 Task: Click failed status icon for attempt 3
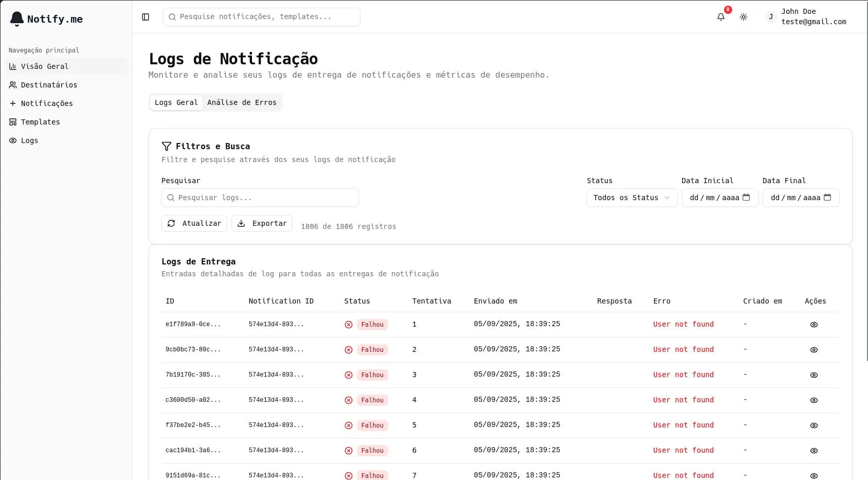point(349,375)
